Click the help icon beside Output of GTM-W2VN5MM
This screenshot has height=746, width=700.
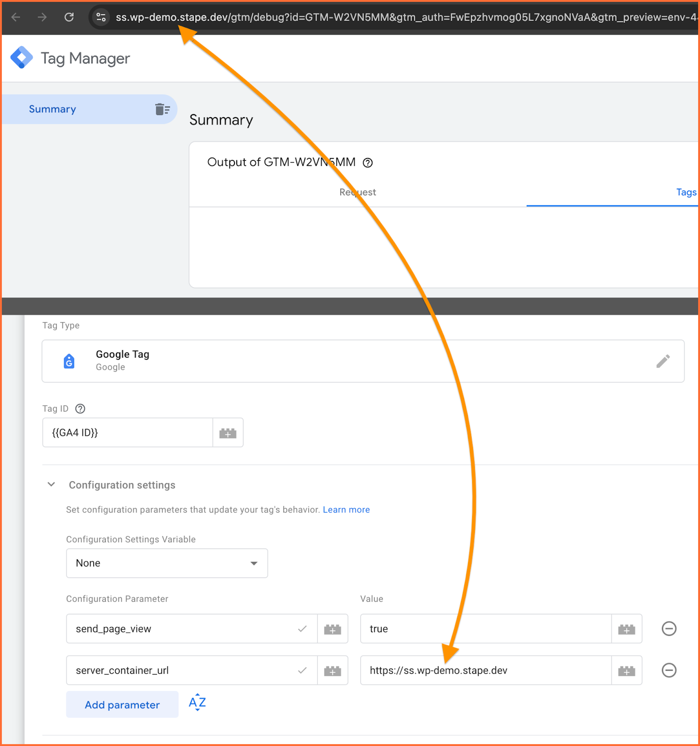tap(368, 162)
